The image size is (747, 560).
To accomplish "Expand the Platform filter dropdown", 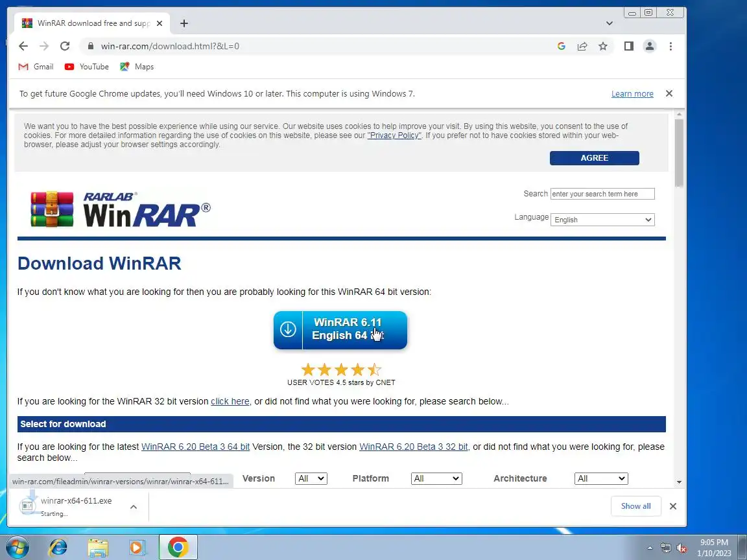I will [x=436, y=478].
